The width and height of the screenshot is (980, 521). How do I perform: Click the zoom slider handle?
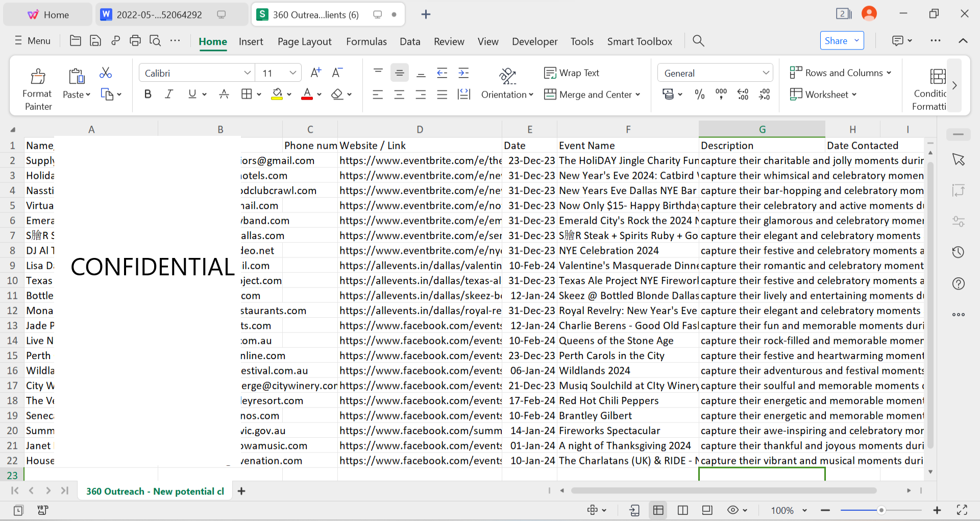click(881, 510)
